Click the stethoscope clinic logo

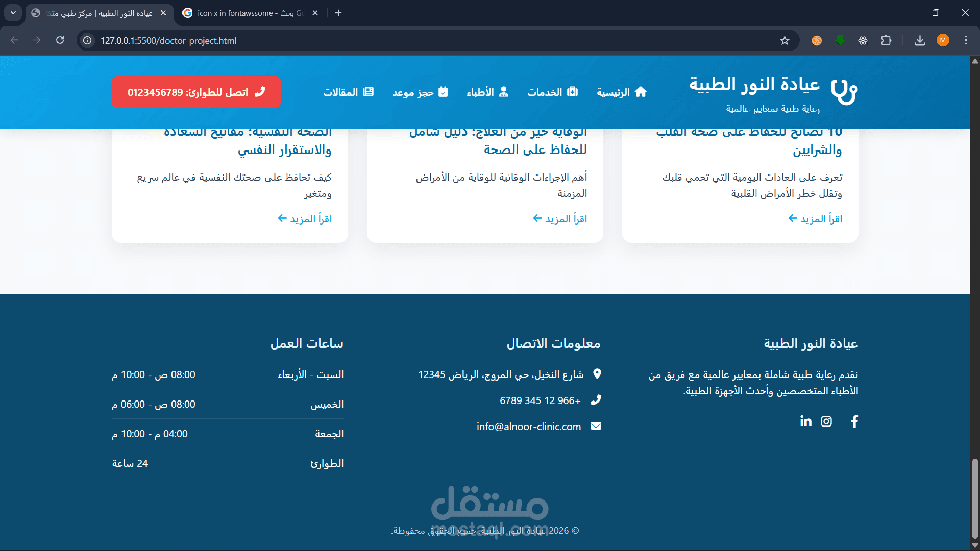tap(844, 92)
